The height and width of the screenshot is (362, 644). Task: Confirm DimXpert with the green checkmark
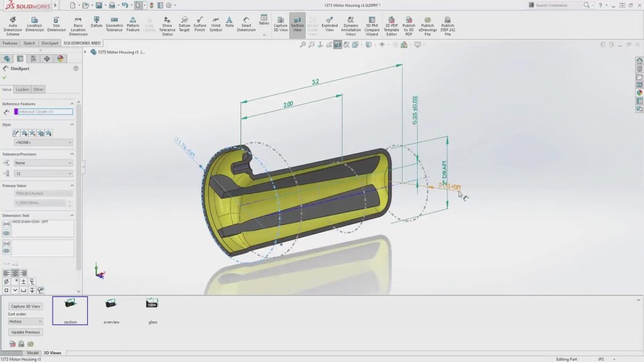4,77
